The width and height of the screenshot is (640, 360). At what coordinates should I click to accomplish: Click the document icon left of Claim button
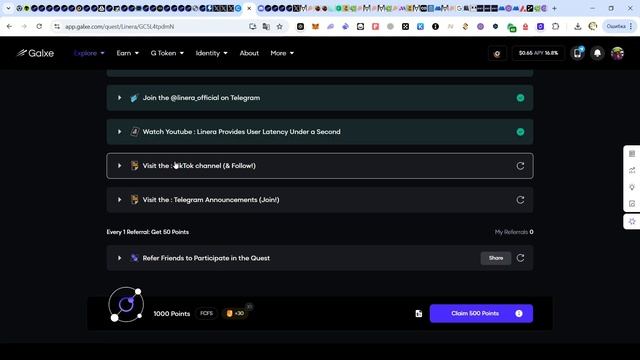[x=419, y=313]
